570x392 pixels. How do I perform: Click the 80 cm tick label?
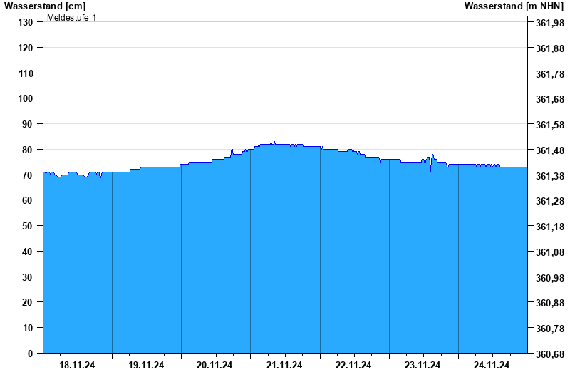(x=28, y=150)
